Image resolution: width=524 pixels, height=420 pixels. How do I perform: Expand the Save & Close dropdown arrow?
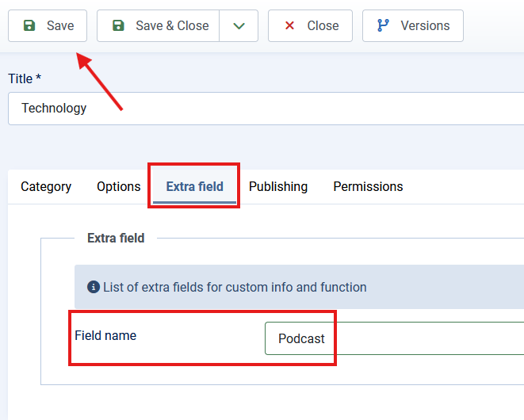(x=239, y=26)
